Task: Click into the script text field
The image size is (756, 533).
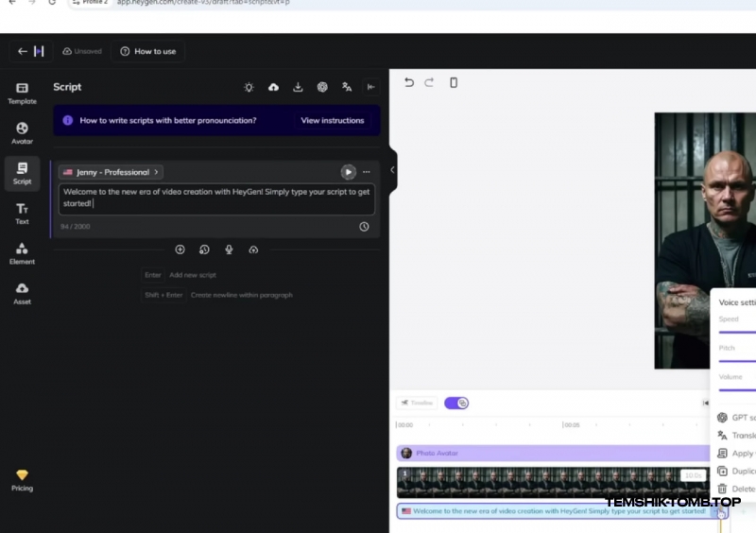Action: (x=216, y=198)
